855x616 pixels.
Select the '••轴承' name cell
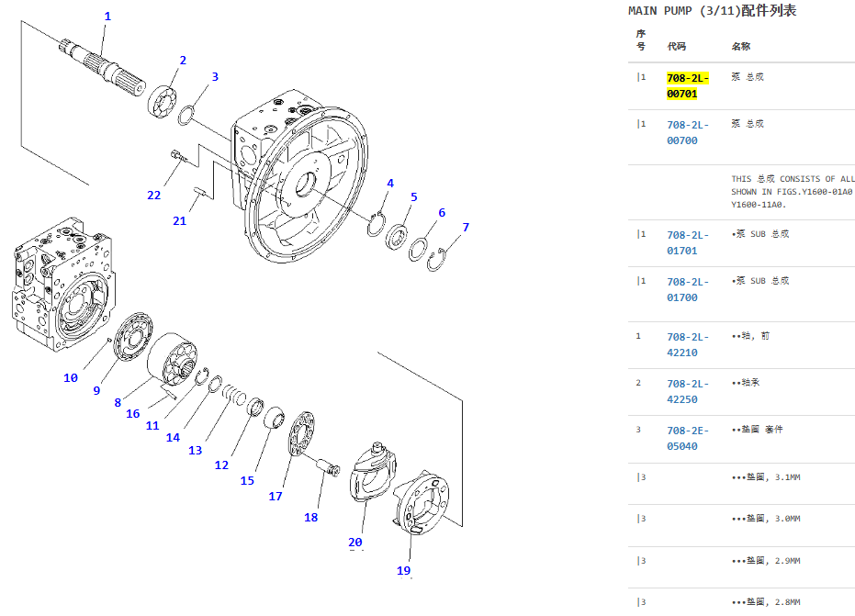coord(746,383)
